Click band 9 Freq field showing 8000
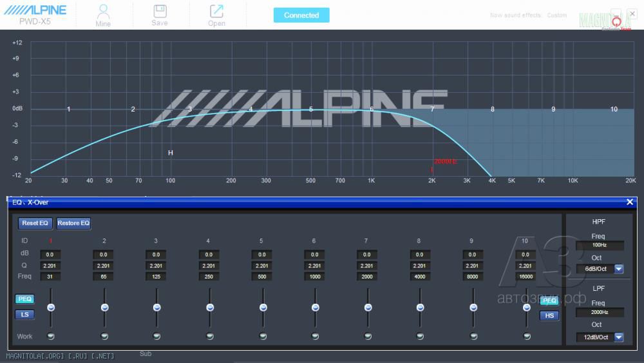The image size is (644, 363). (x=473, y=277)
